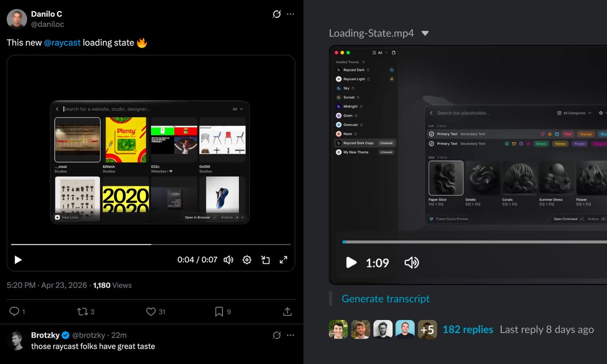607x364 pixels.
Task: Play the Loading-State.mp4 video
Action: (x=351, y=262)
